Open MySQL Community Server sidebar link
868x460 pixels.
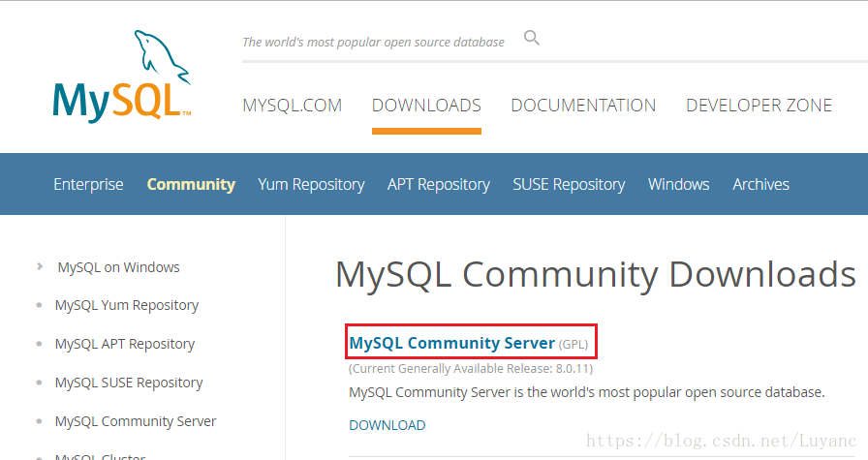136,421
